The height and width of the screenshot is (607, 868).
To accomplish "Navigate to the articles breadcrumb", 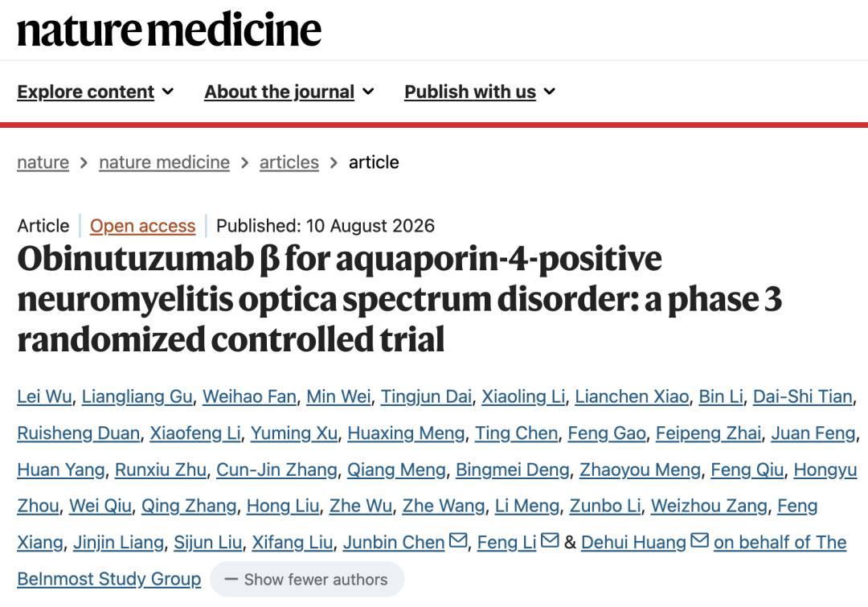I will (289, 162).
